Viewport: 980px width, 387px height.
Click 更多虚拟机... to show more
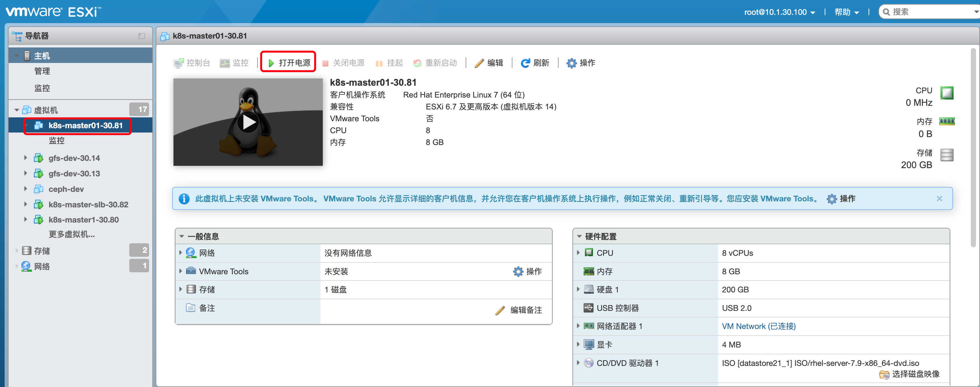[x=72, y=234]
